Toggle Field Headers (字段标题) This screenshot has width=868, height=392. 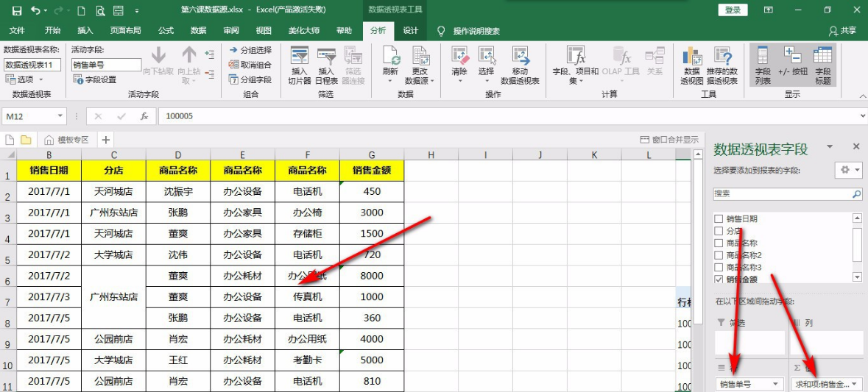pyautogui.click(x=822, y=65)
